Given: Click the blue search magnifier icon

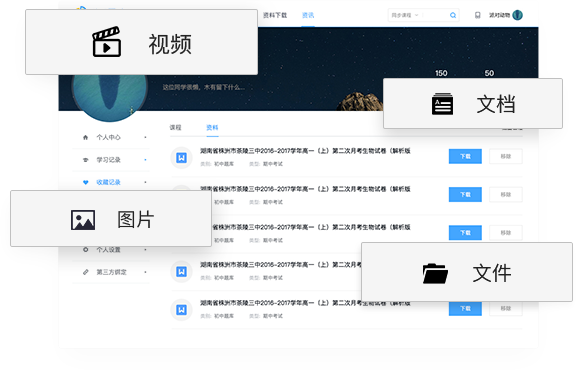Looking at the screenshot, I should tap(453, 15).
